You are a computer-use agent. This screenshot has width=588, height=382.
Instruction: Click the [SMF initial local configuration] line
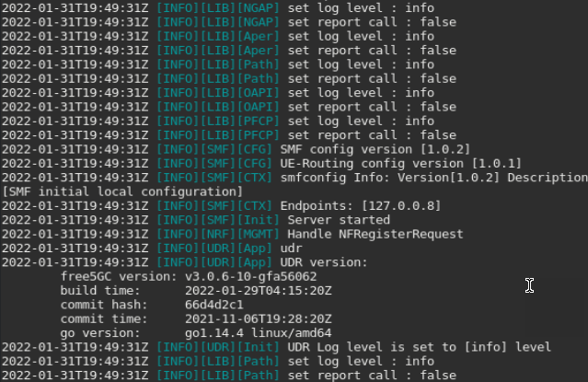(x=122, y=191)
